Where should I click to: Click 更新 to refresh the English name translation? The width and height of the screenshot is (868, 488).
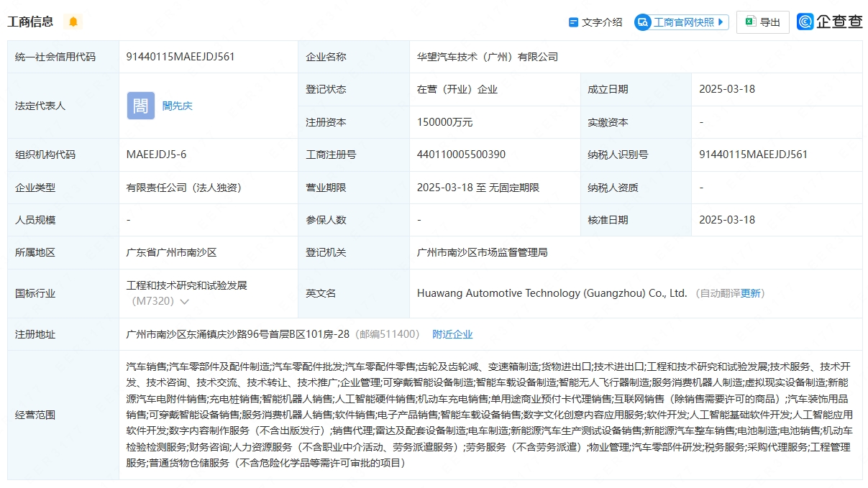(x=749, y=293)
